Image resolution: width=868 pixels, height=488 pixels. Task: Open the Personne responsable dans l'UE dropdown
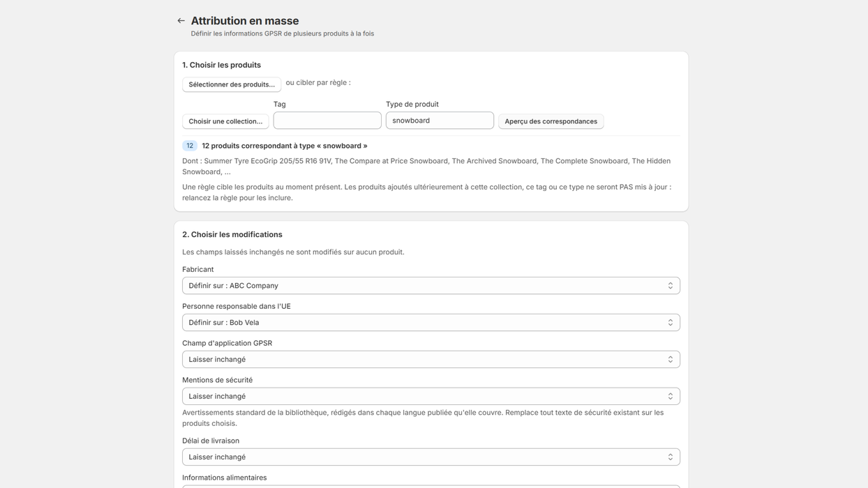431,323
